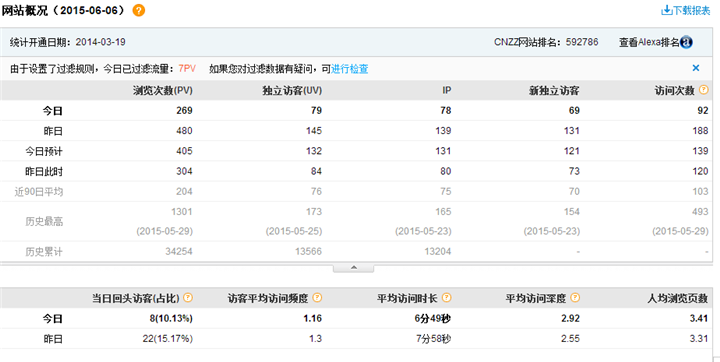The image size is (720, 362).
Task: Click the 近90日平均 row label
Action: click(39, 192)
